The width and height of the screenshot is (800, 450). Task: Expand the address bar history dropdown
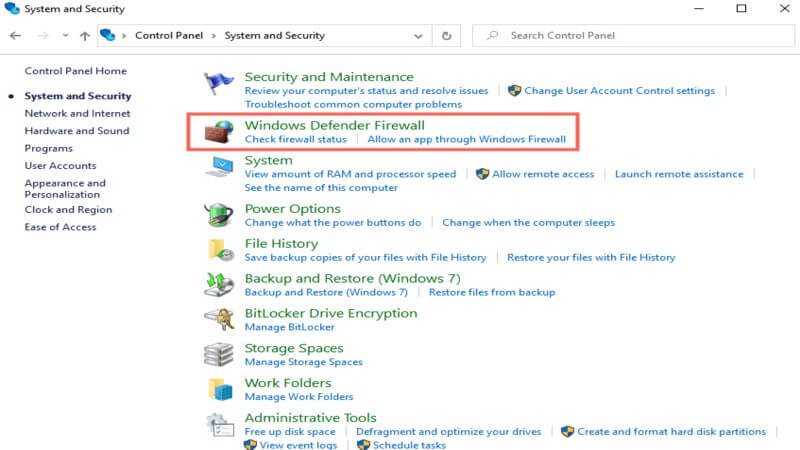418,36
